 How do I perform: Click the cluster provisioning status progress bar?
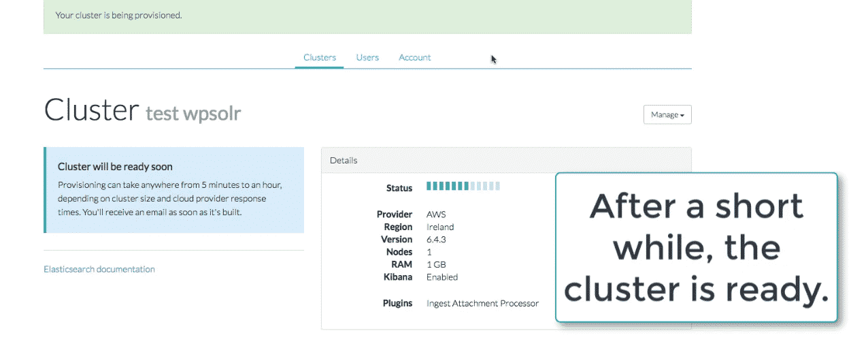(x=463, y=186)
